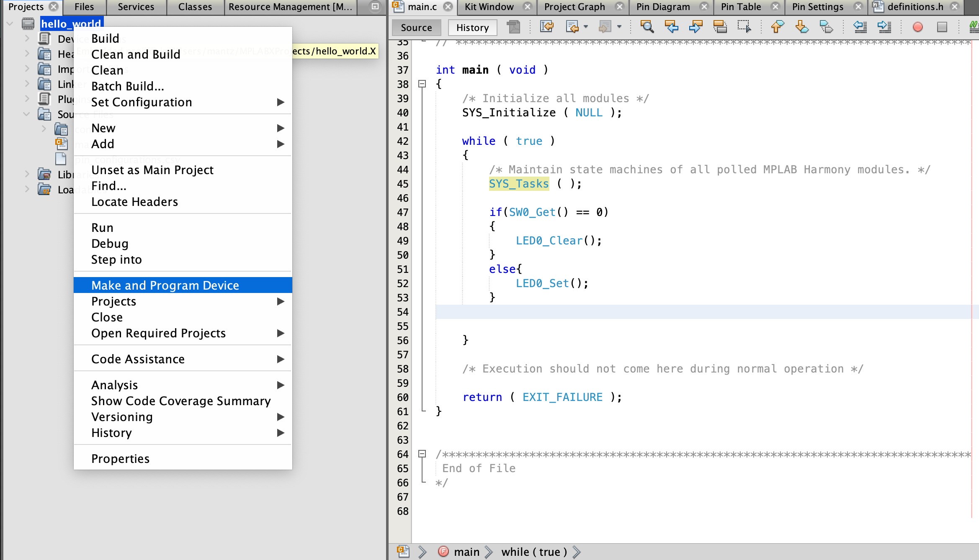979x560 pixels.
Task: Collapse main function fold at line 38
Action: coord(422,84)
